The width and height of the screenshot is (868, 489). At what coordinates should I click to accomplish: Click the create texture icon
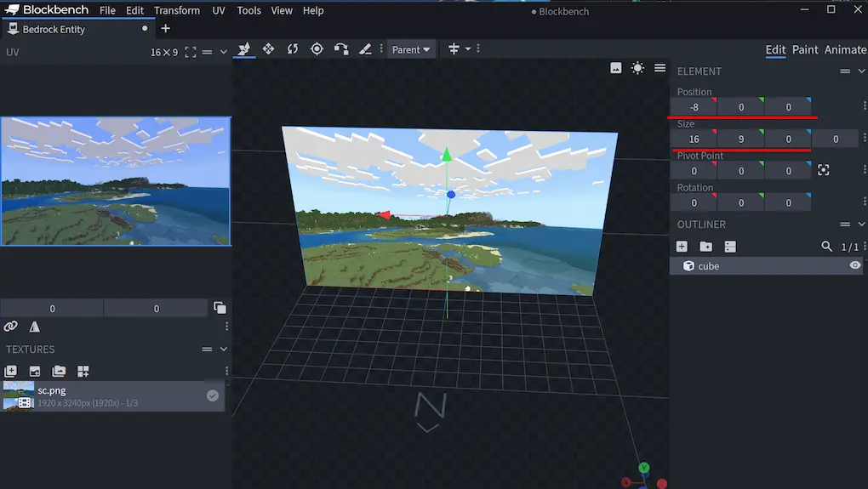[10, 371]
